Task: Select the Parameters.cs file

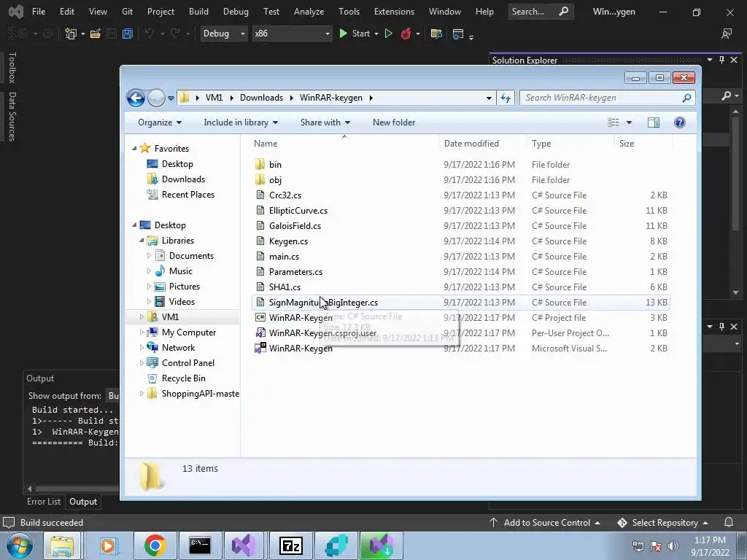Action: pos(295,271)
